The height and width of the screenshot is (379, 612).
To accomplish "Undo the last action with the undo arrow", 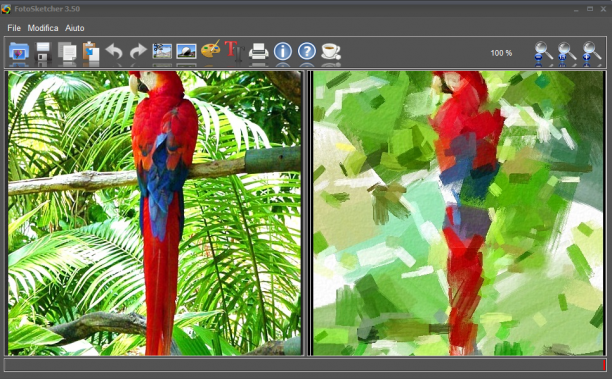I will (x=114, y=52).
